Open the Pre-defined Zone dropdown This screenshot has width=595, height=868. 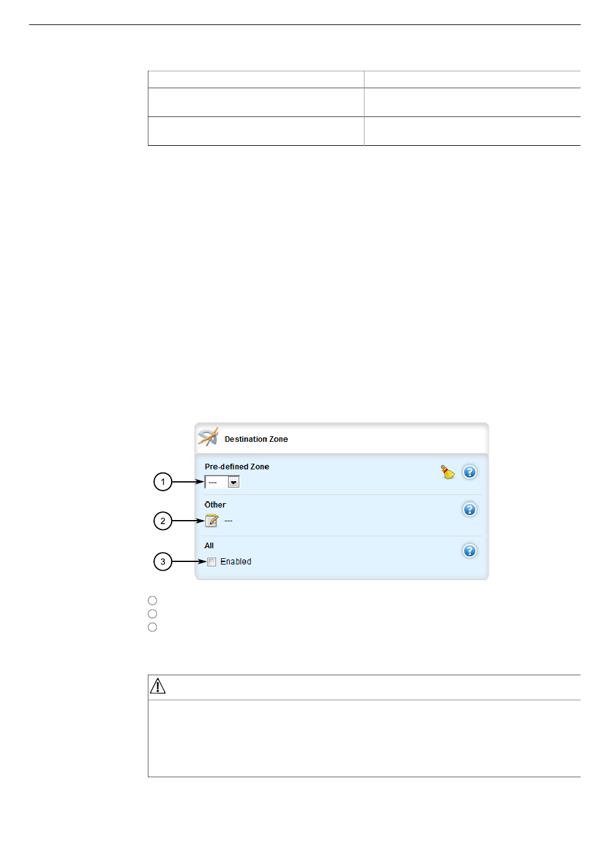pyautogui.click(x=222, y=482)
